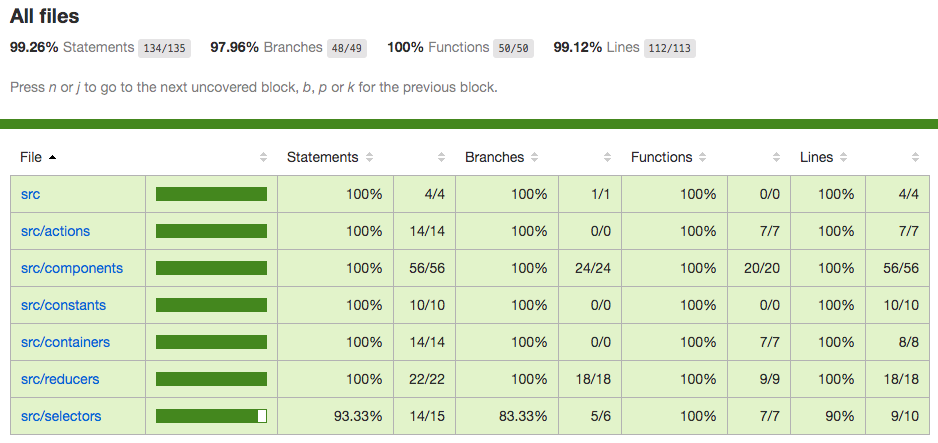Click the src/components coverage progress bar
The height and width of the screenshot is (443, 938).
pyautogui.click(x=211, y=268)
